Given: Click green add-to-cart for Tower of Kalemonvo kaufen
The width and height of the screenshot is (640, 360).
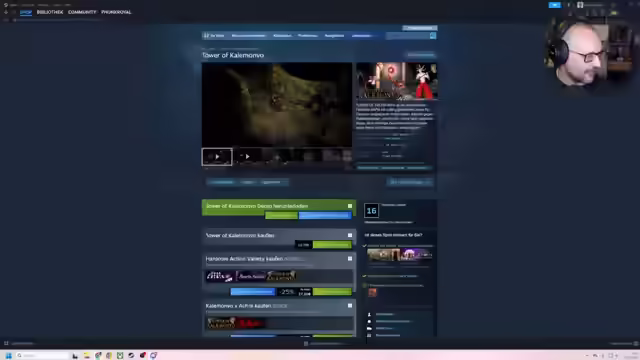Looking at the screenshot, I should 332,245.
